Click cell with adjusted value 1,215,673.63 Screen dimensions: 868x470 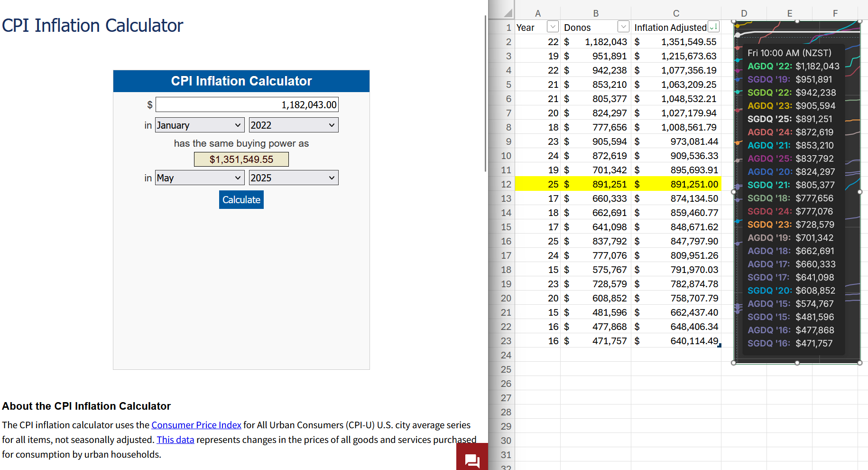coord(676,56)
